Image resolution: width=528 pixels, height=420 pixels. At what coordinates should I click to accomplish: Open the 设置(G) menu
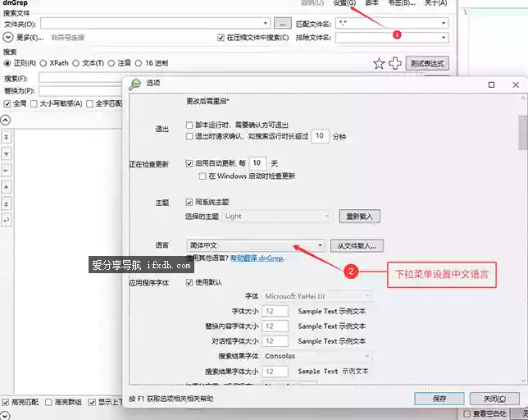coord(344,3)
